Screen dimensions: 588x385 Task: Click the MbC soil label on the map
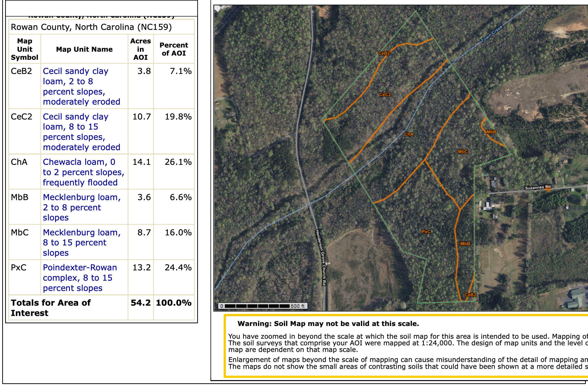click(463, 152)
